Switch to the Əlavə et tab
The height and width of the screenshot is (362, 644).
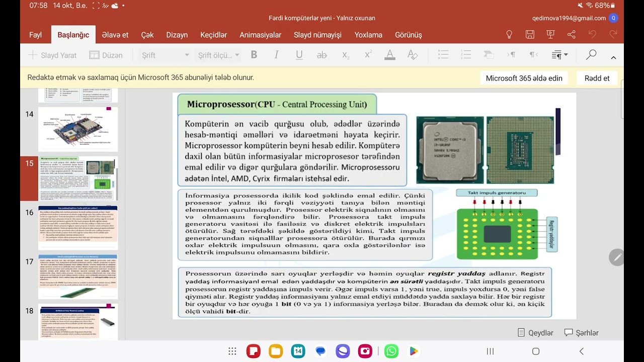pos(115,35)
